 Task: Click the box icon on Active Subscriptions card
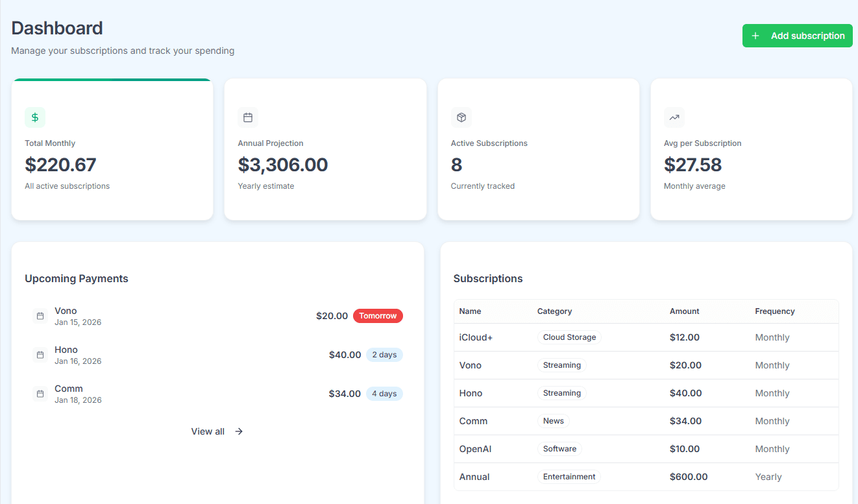click(x=461, y=117)
